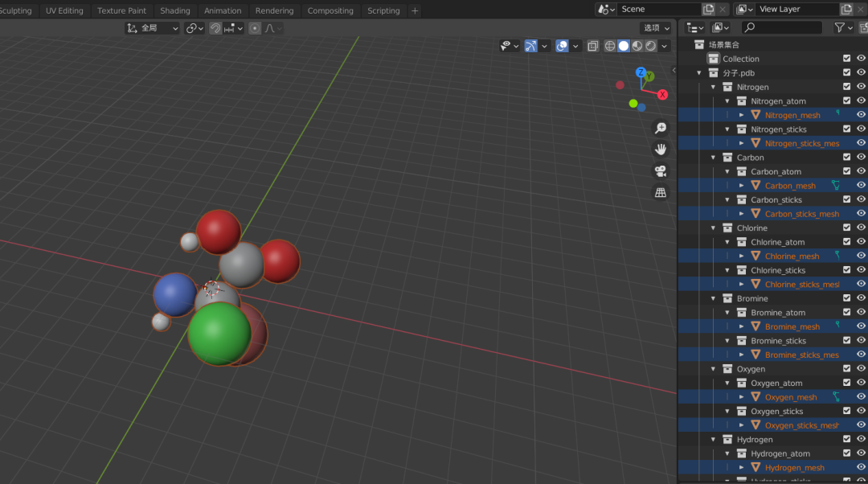Uncheck the 分子.pdb collection checkbox

846,72
